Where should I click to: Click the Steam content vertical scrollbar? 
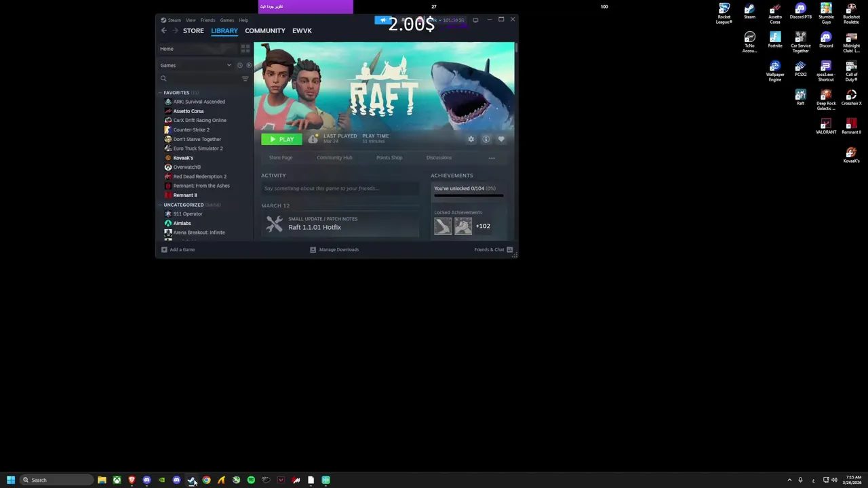[516, 49]
